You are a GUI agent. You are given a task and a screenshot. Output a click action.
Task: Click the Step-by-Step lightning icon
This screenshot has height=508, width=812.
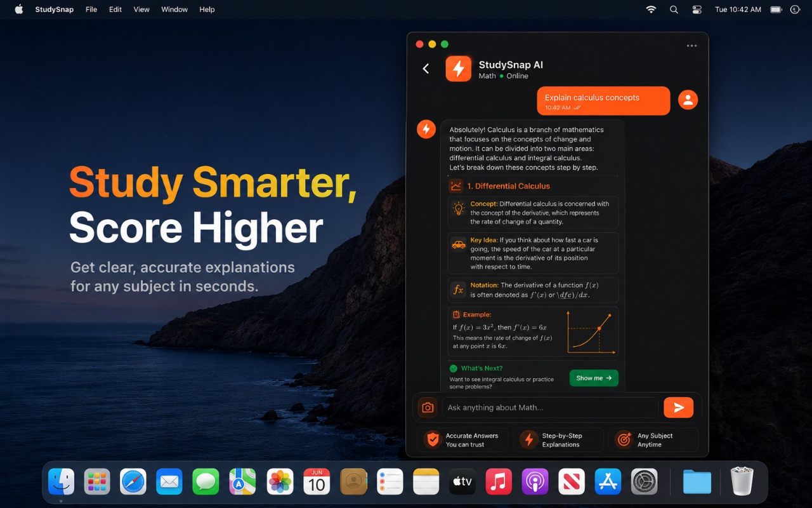529,439
